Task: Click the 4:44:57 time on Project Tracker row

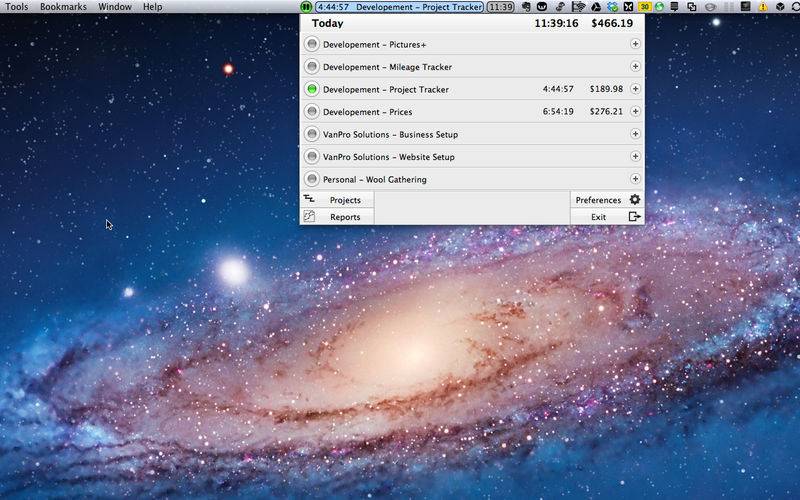Action: [x=558, y=89]
